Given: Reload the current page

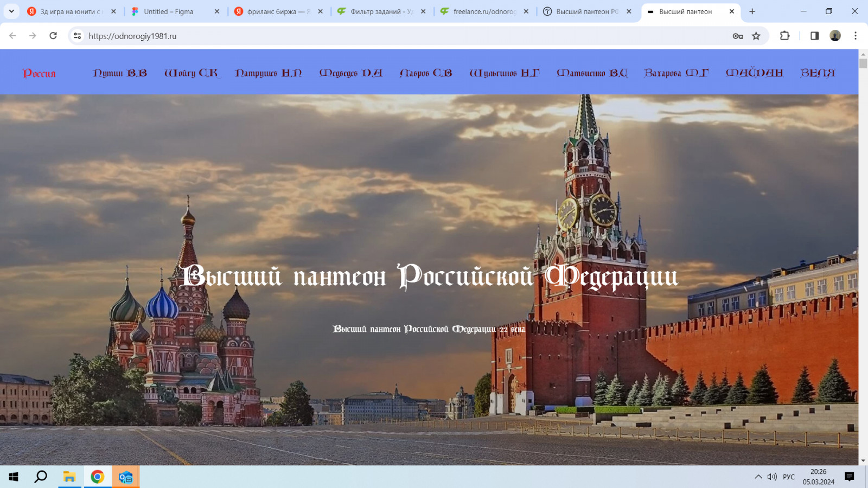Looking at the screenshot, I should pyautogui.click(x=53, y=36).
